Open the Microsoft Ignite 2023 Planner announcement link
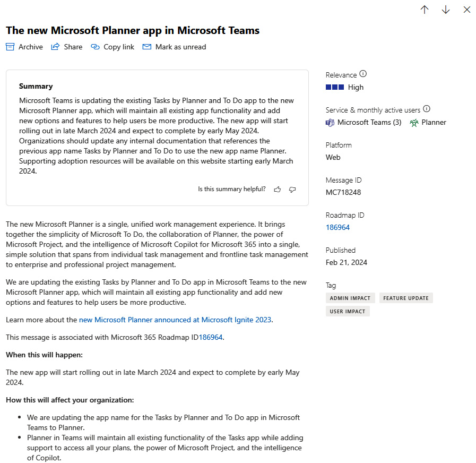This screenshot has height=463, width=476. [x=175, y=320]
